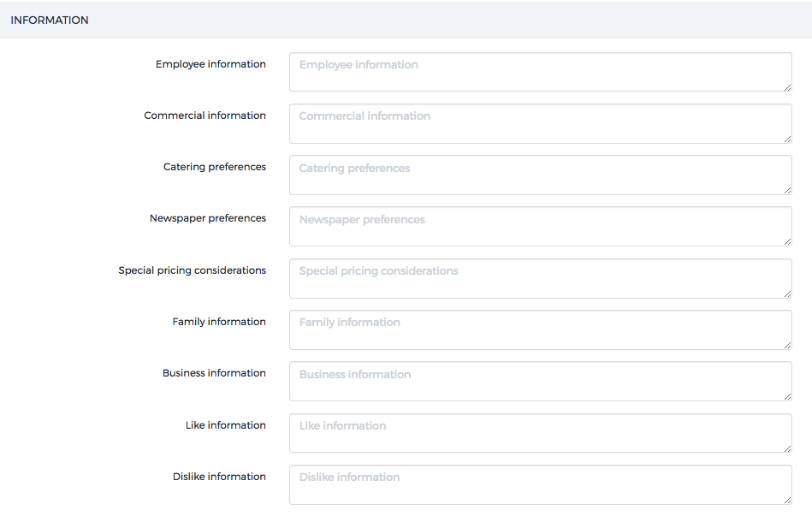This screenshot has height=528, width=812.
Task: Click the INFORMATION section header
Action: 50,20
